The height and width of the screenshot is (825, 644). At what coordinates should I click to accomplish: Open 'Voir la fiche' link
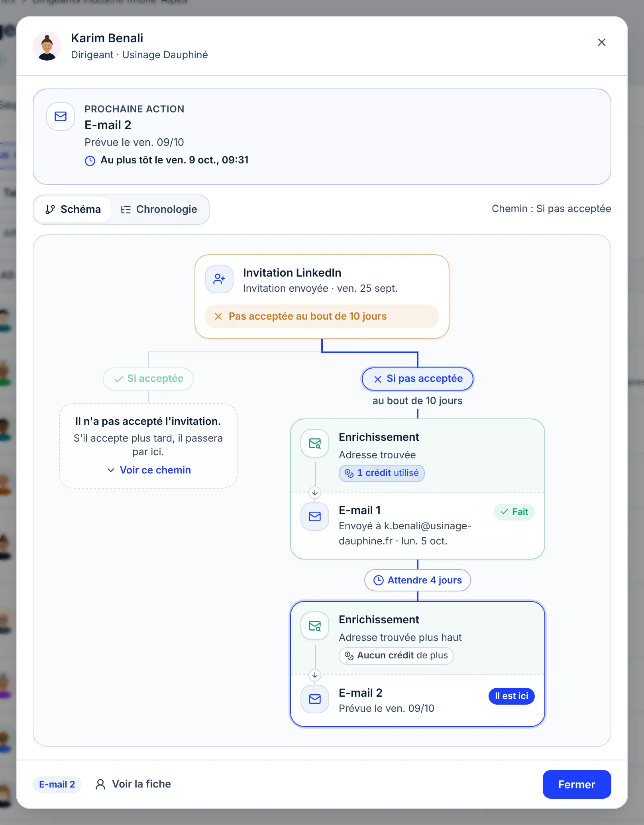(133, 784)
